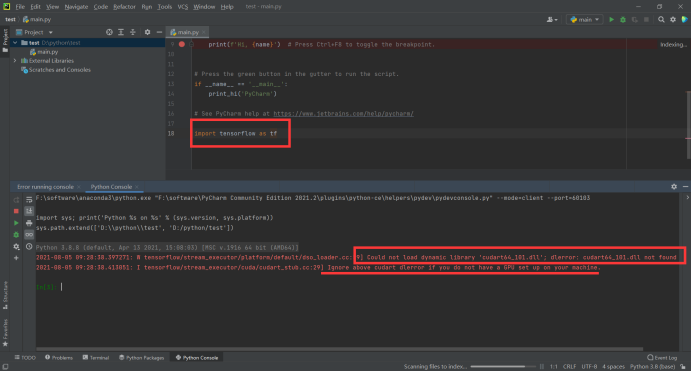Open the user account dropdown icon

552,19
